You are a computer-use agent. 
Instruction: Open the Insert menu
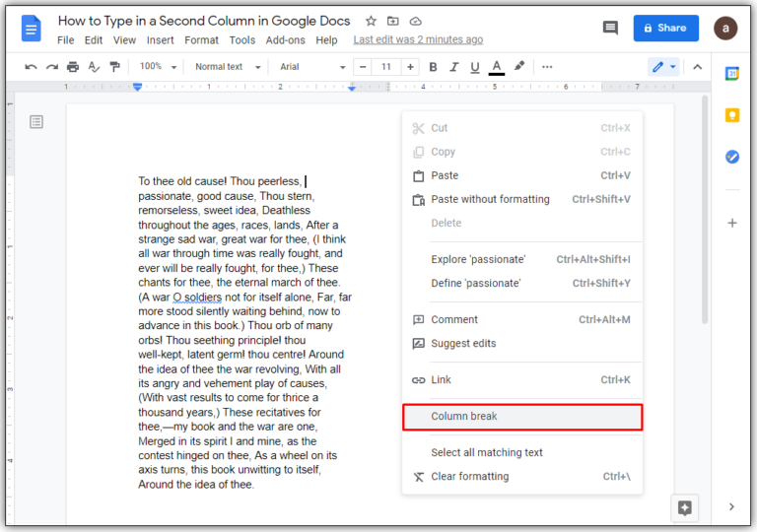click(161, 40)
